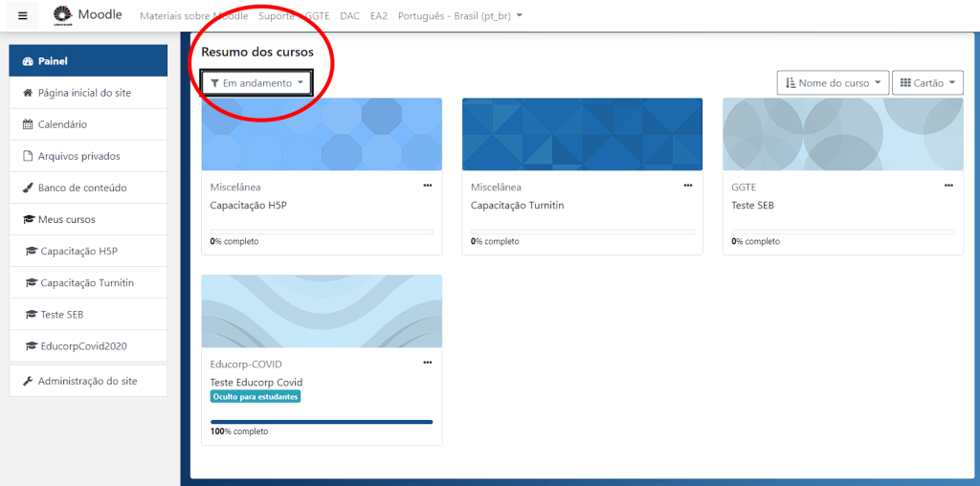Open three-dot menu for Capacitação H5P card
Image resolution: width=980 pixels, height=486 pixels.
pyautogui.click(x=428, y=186)
